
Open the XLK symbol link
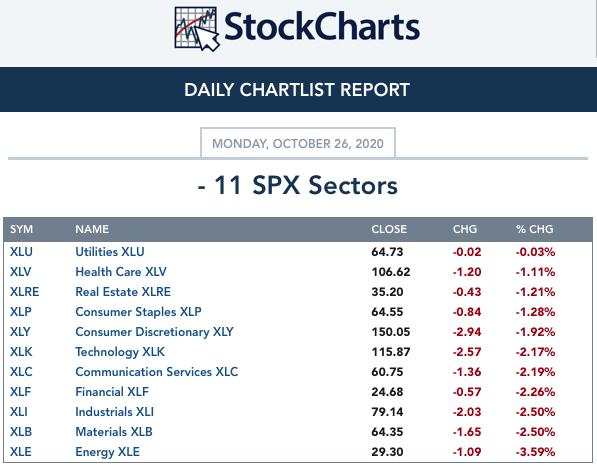click(21, 352)
